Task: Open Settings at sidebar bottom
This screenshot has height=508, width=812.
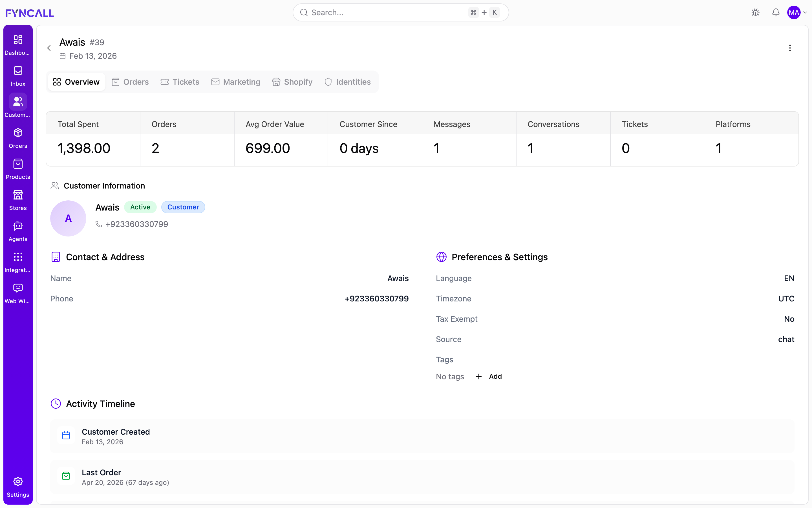Action: point(18,487)
